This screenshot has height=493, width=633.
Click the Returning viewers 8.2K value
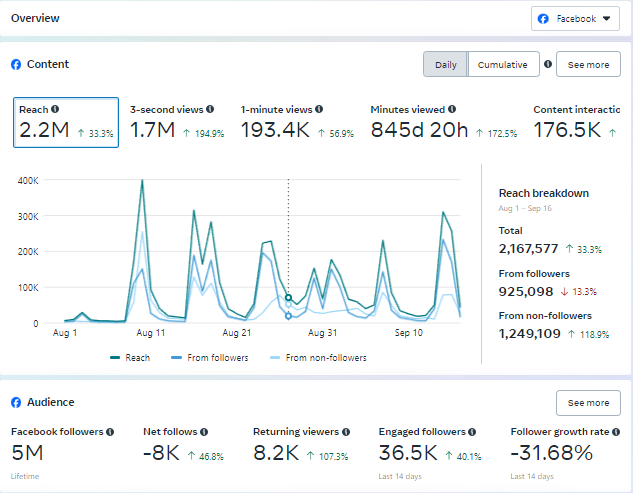(276, 452)
